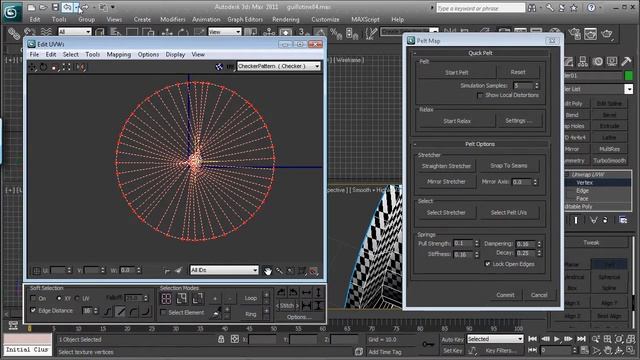Click the Render Production teapot icon
Screen dimensions: 640x360
tap(607, 34)
